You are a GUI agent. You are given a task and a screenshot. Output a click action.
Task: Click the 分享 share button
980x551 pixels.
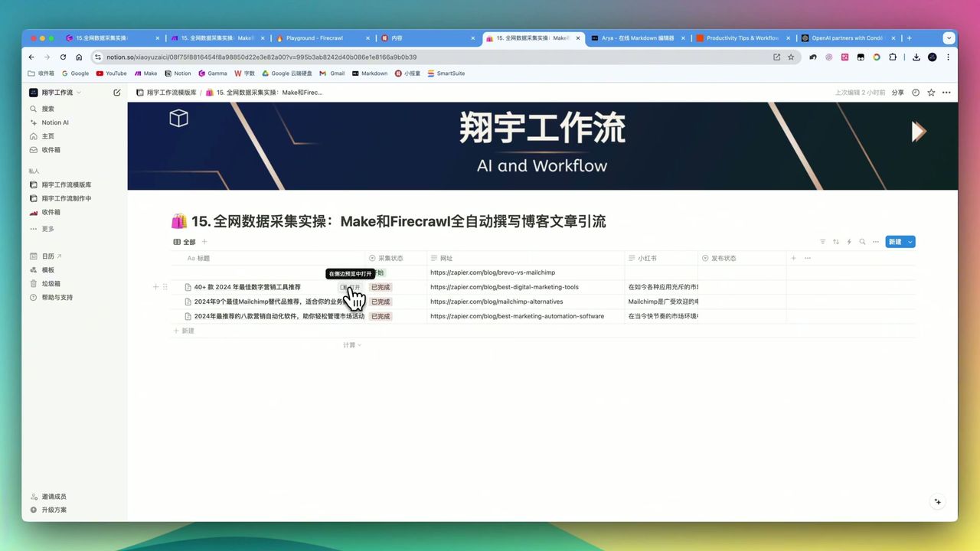coord(897,92)
